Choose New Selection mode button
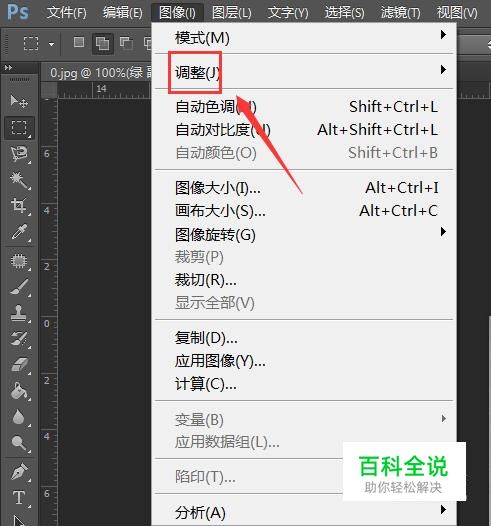 [79, 42]
